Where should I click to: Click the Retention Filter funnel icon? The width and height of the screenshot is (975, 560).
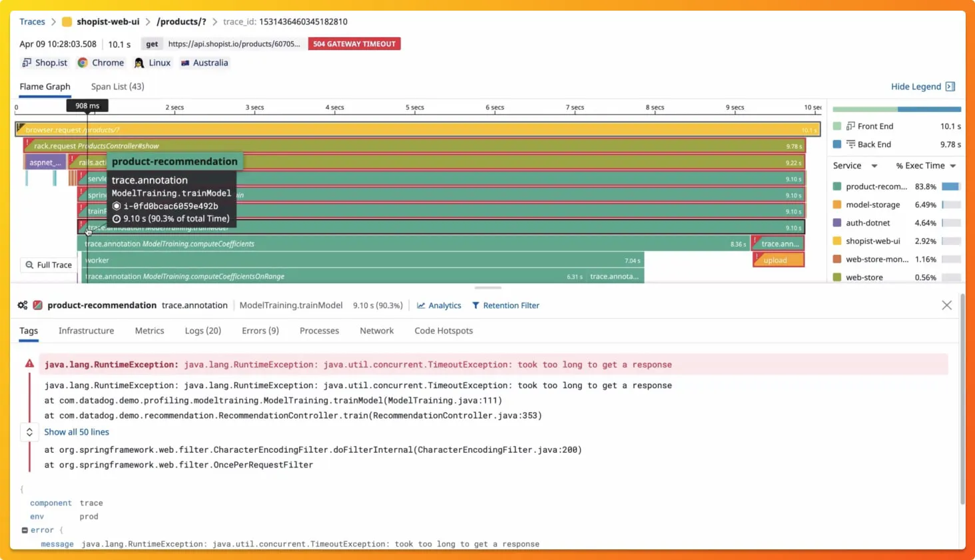point(476,306)
